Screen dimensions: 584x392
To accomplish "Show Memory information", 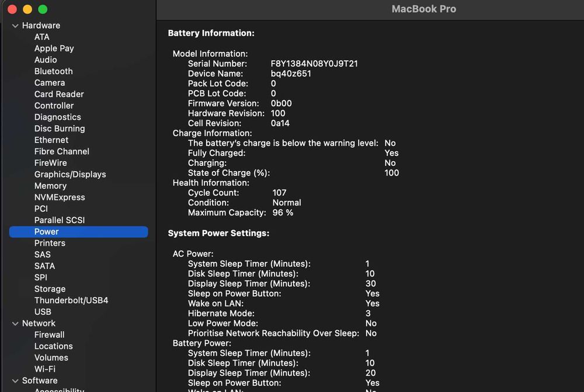I will pos(50,186).
